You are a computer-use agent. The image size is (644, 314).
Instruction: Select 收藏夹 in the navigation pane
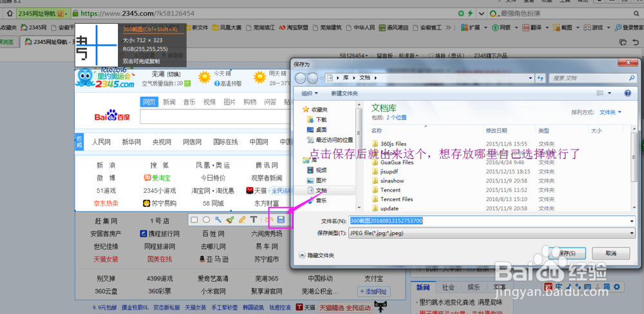(316, 110)
